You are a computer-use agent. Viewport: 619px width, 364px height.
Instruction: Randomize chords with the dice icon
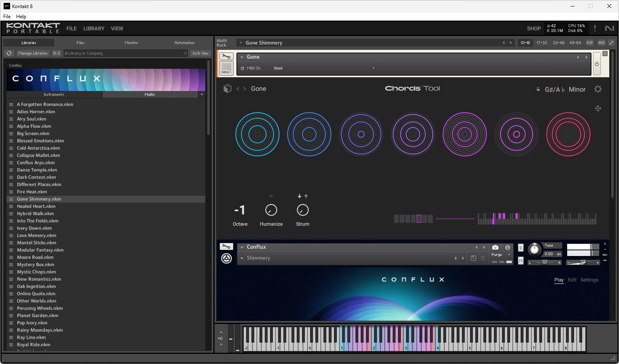(x=228, y=89)
